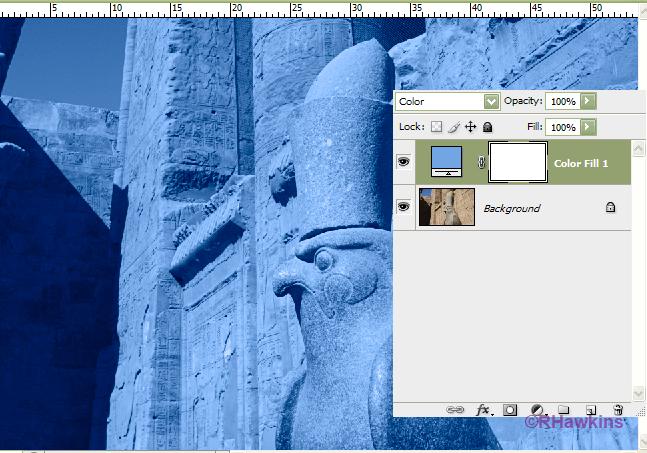Viewport: 647px width, 453px height.
Task: Hide the Color Fill 1 layer
Action: tap(404, 162)
